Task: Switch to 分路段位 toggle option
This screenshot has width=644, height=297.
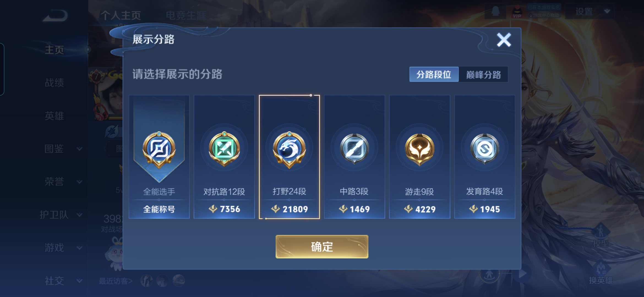Action: [x=434, y=74]
